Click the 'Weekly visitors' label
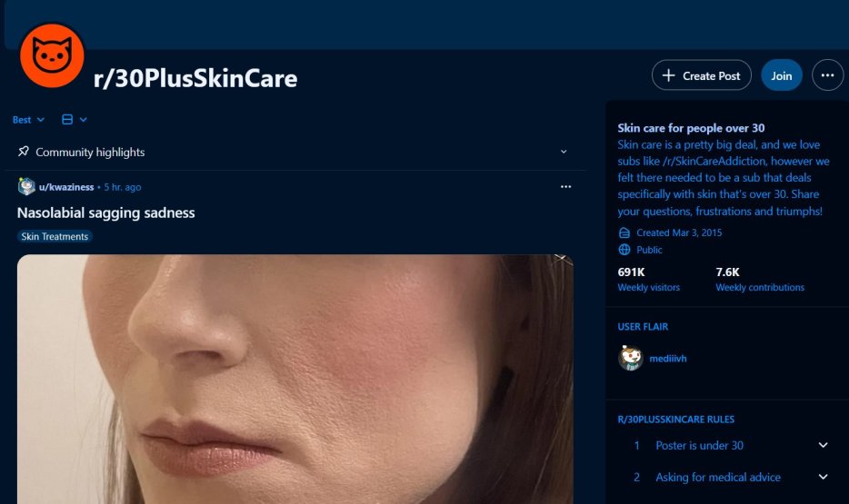 (x=649, y=288)
